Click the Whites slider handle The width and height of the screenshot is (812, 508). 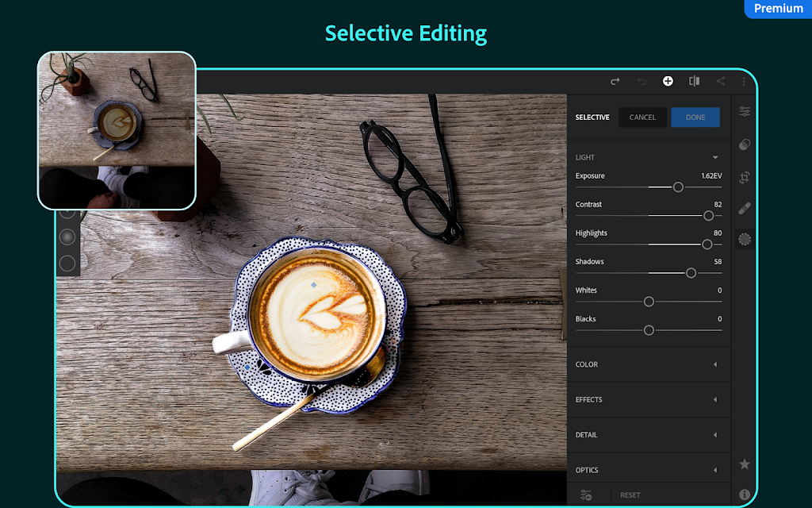tap(649, 302)
